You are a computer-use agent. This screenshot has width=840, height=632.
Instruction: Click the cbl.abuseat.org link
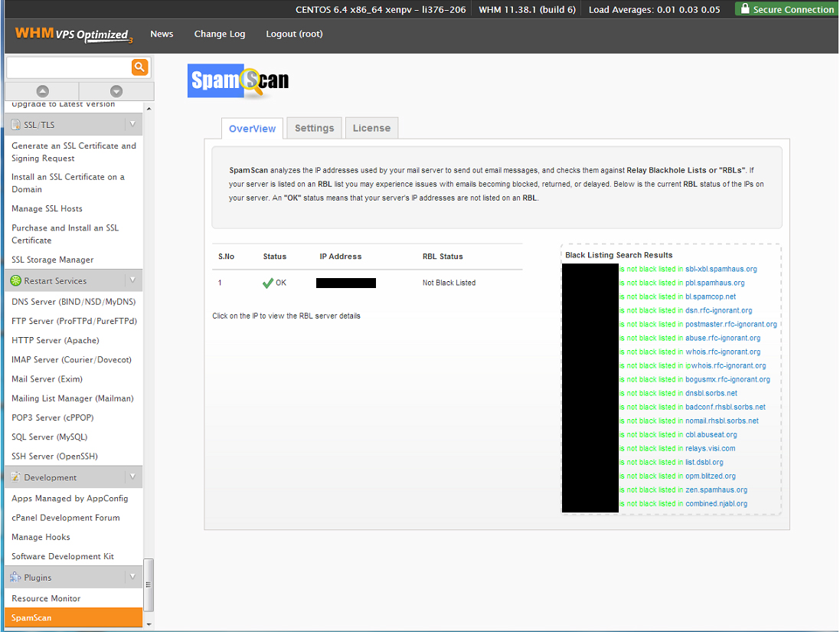tap(711, 434)
